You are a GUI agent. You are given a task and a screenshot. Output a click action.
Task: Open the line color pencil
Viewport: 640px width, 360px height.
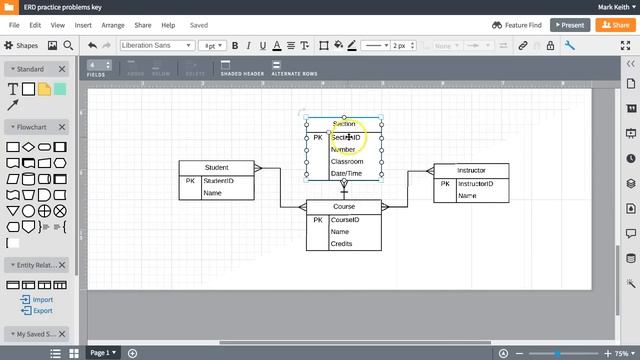352,46
